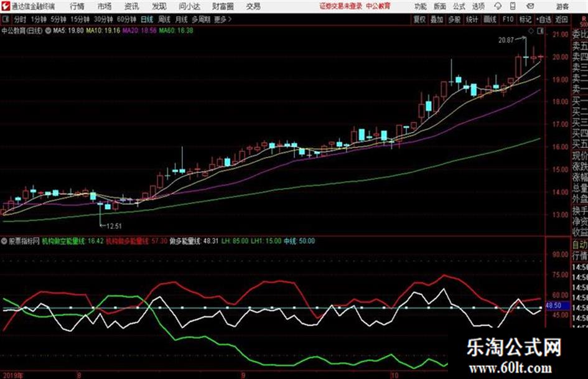Switch to the 周线 weekly tab
This screenshot has height=379, width=588.
tap(164, 19)
